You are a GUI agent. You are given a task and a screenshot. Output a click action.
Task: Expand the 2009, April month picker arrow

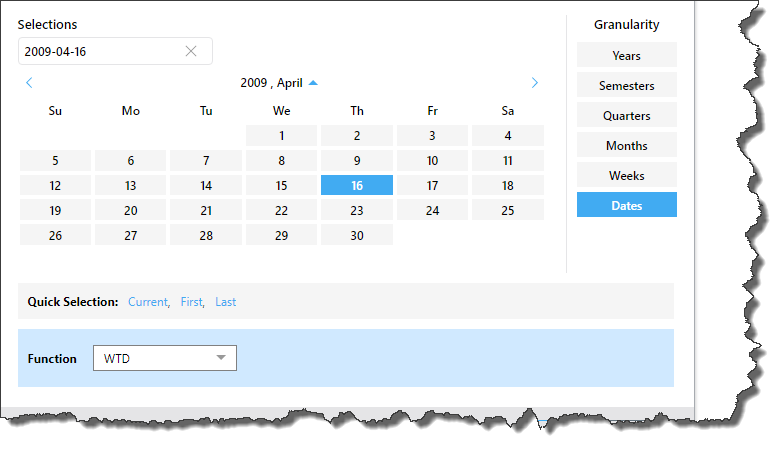313,83
